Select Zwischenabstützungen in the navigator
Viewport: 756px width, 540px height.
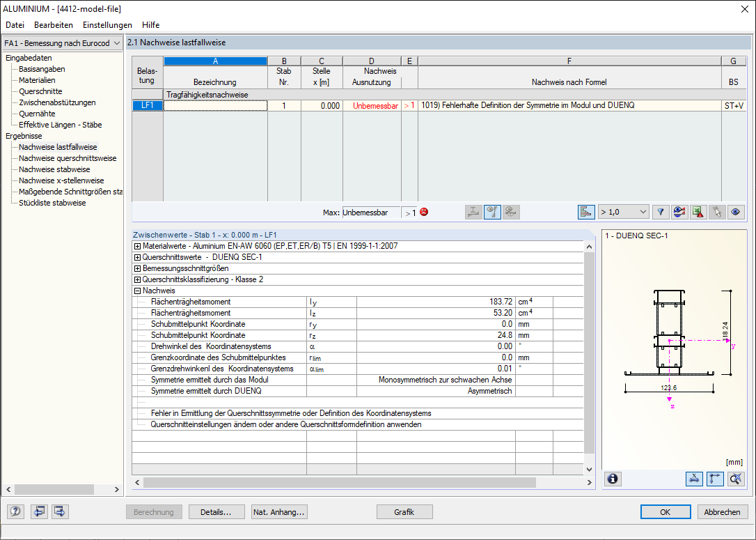click(57, 102)
